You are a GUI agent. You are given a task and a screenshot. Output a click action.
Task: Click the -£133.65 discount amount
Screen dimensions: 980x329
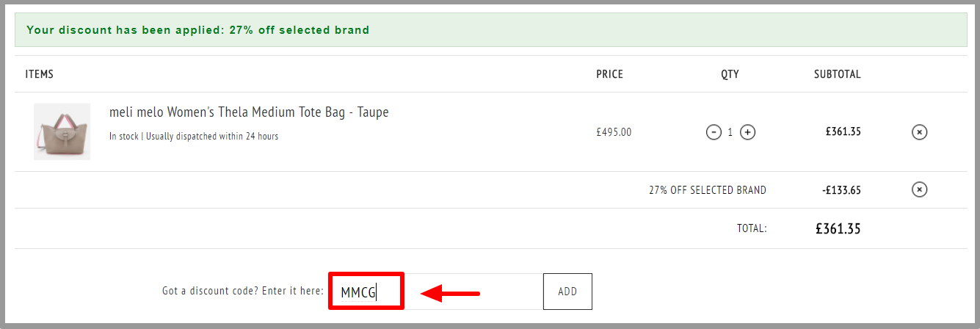[841, 190]
